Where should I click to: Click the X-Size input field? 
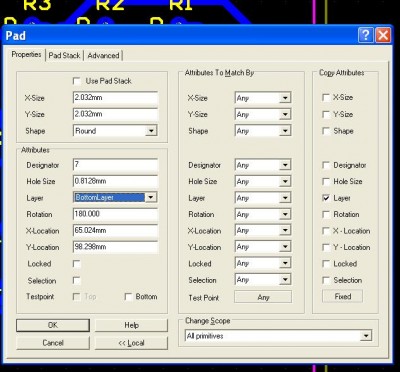pos(115,98)
